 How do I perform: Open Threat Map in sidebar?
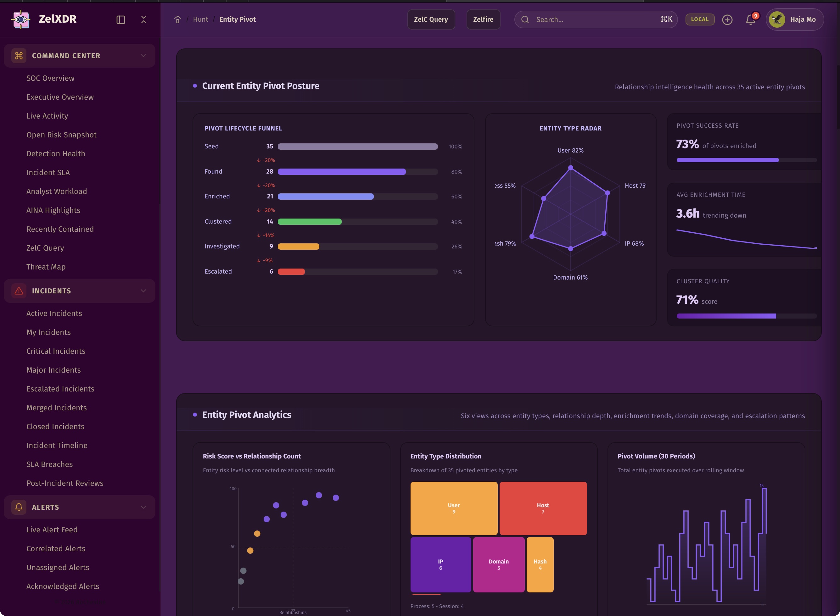pos(46,267)
